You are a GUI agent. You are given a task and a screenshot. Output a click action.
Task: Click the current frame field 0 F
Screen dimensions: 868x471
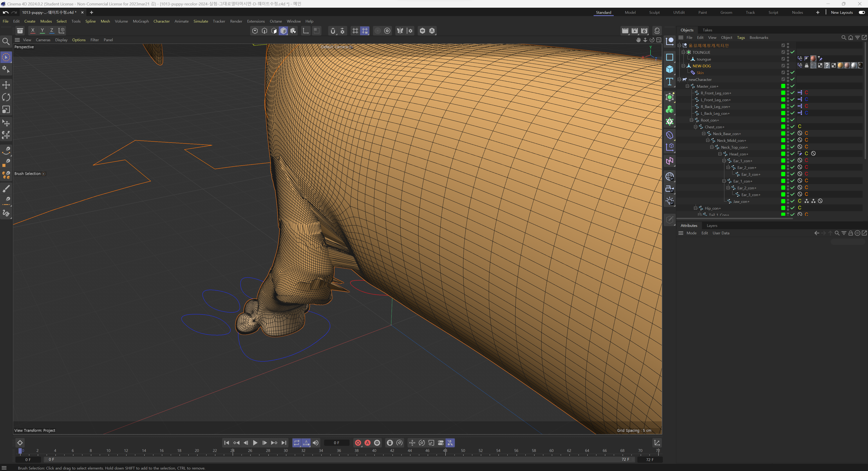coord(336,443)
